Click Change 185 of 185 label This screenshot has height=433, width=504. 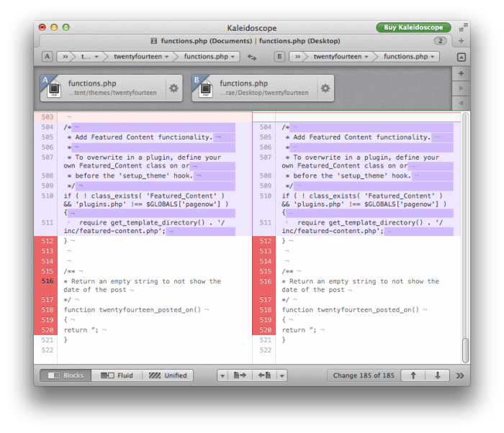pyautogui.click(x=364, y=375)
